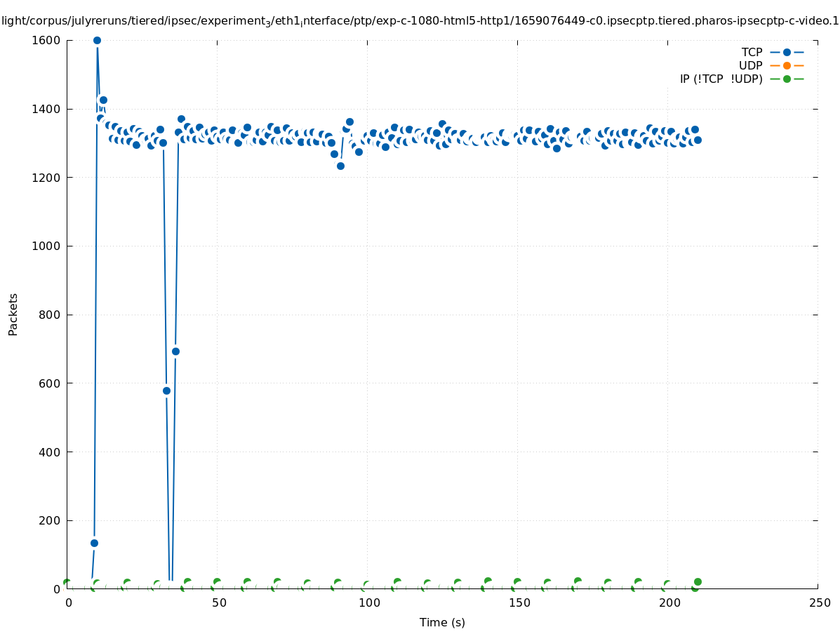Select the TCP data point near 135 packets

pyautogui.click(x=94, y=543)
